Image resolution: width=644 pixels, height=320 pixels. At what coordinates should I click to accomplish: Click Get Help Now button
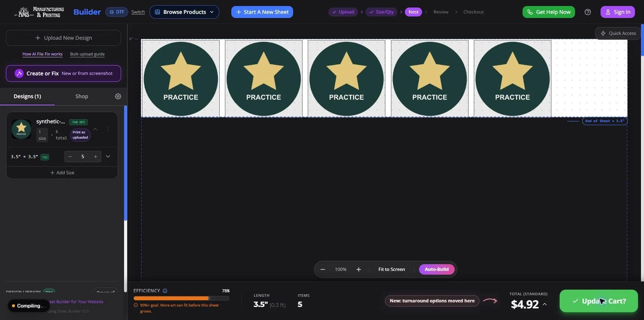click(549, 12)
